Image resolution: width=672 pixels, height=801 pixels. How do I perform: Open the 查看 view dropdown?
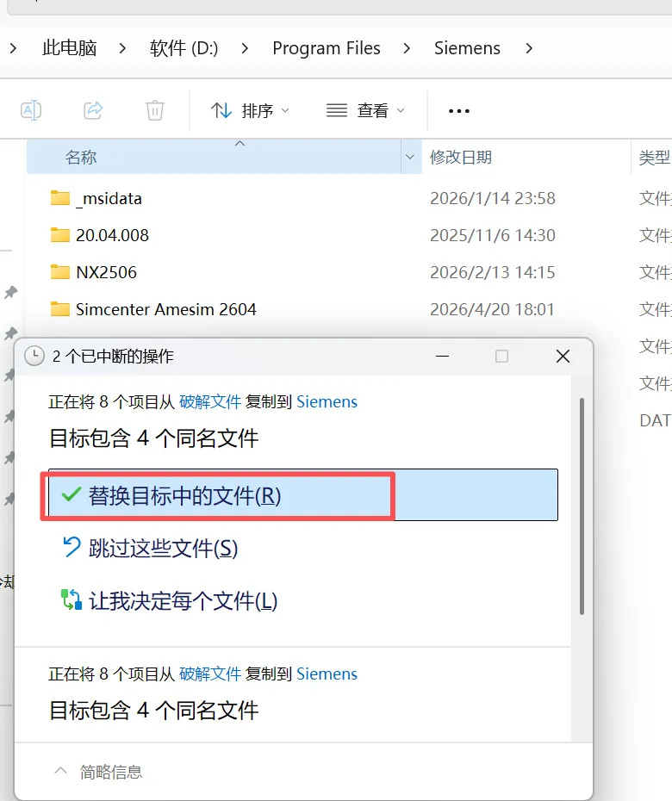click(x=365, y=110)
